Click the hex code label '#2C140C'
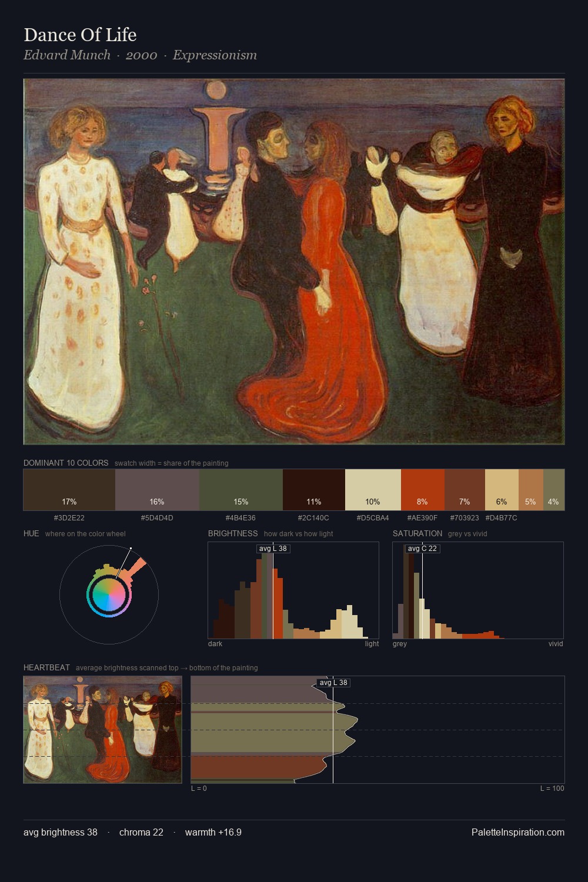 [313, 518]
